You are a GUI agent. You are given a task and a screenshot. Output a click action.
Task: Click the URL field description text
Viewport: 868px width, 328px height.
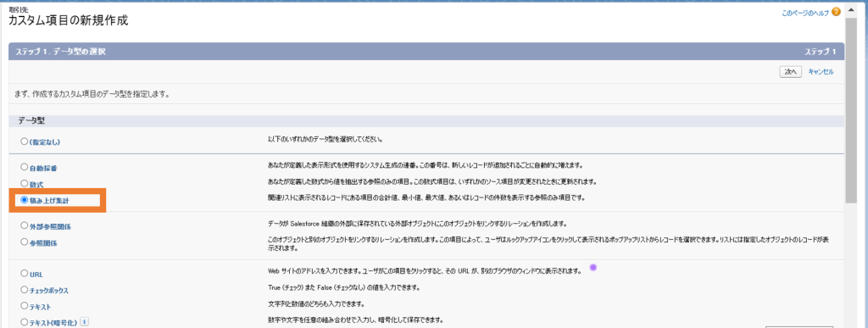[424, 271]
